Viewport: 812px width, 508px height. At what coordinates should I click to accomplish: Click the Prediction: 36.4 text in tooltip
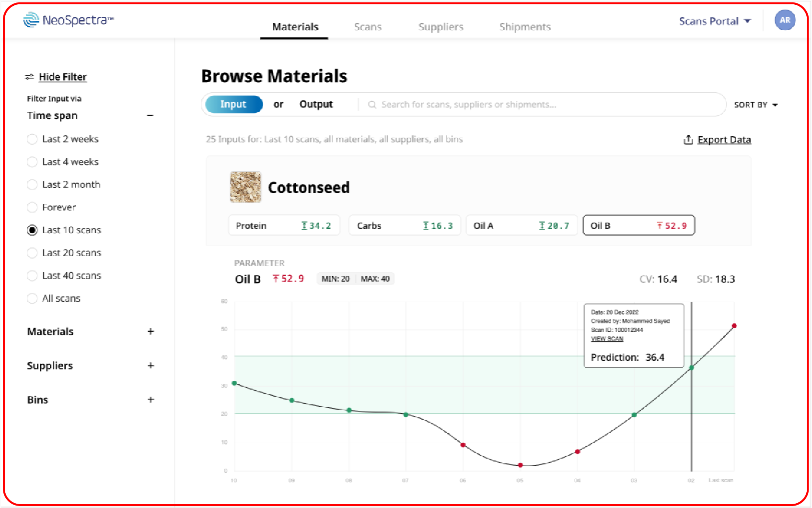627,357
